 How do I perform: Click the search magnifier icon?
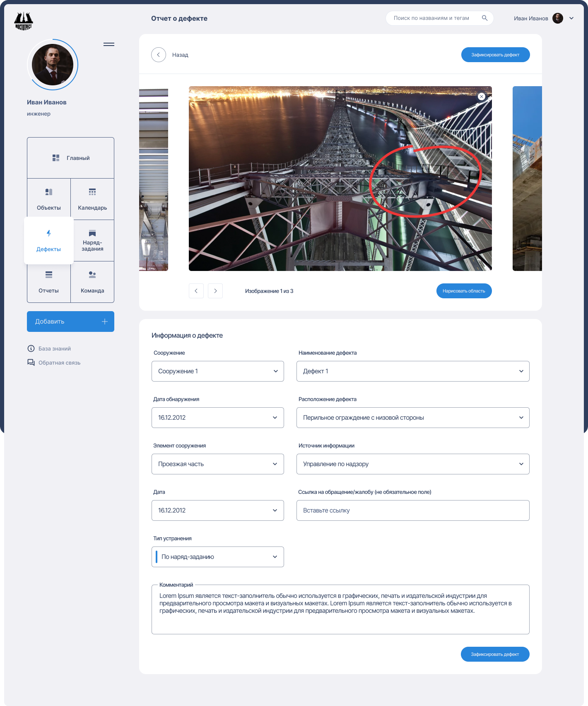pyautogui.click(x=484, y=18)
